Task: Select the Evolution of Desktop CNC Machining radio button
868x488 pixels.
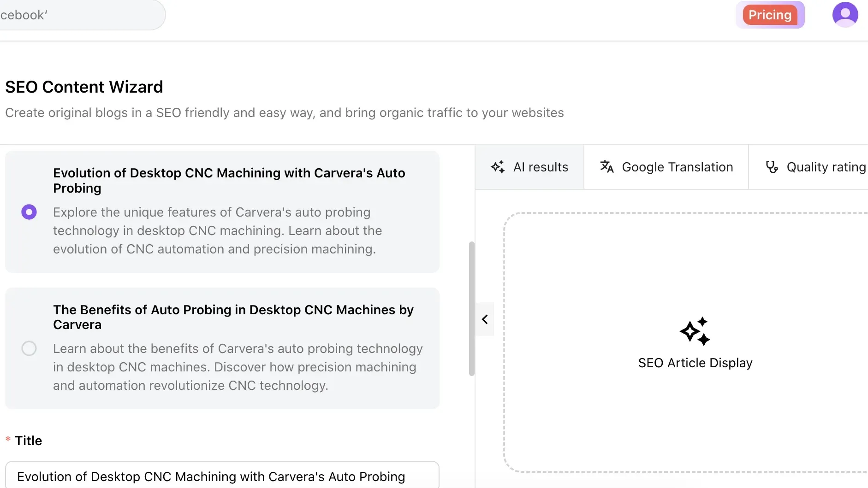Action: point(29,212)
